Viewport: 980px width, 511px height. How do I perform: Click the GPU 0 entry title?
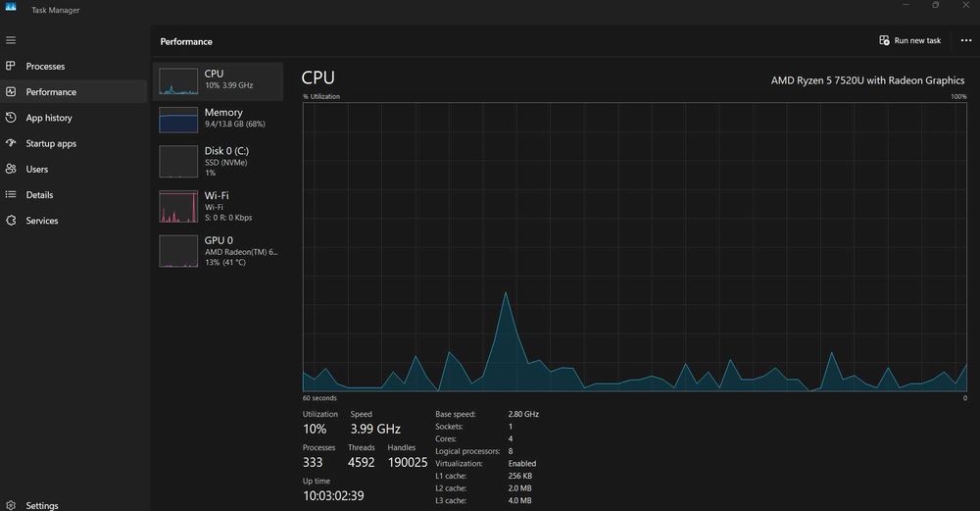pyautogui.click(x=219, y=240)
